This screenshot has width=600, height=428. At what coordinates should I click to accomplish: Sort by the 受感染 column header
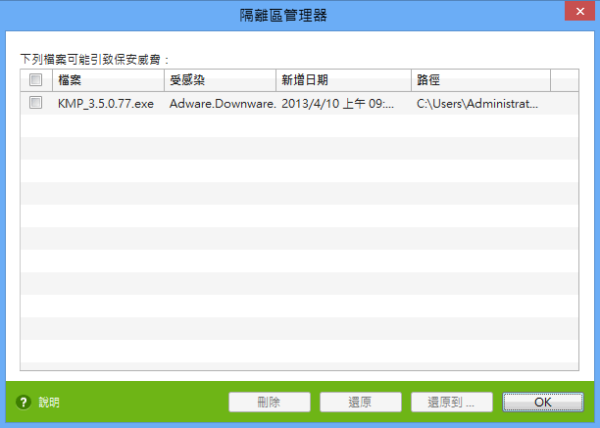click(220, 80)
